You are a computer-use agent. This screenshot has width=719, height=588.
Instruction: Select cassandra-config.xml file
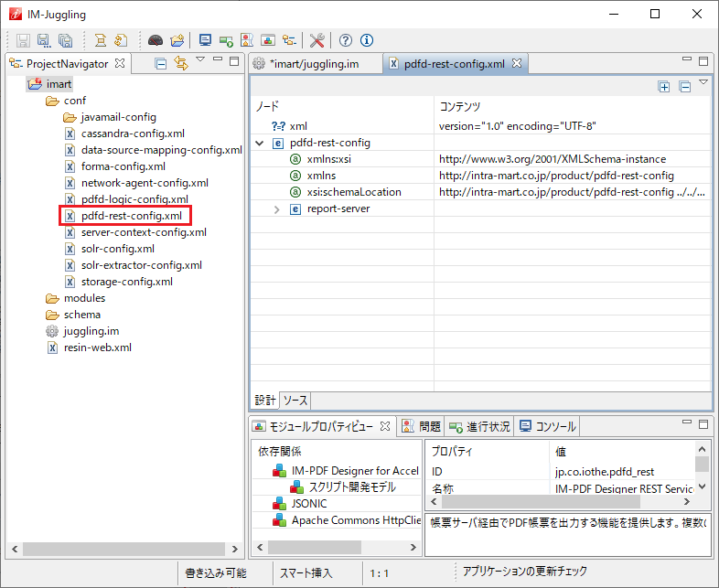pos(124,134)
